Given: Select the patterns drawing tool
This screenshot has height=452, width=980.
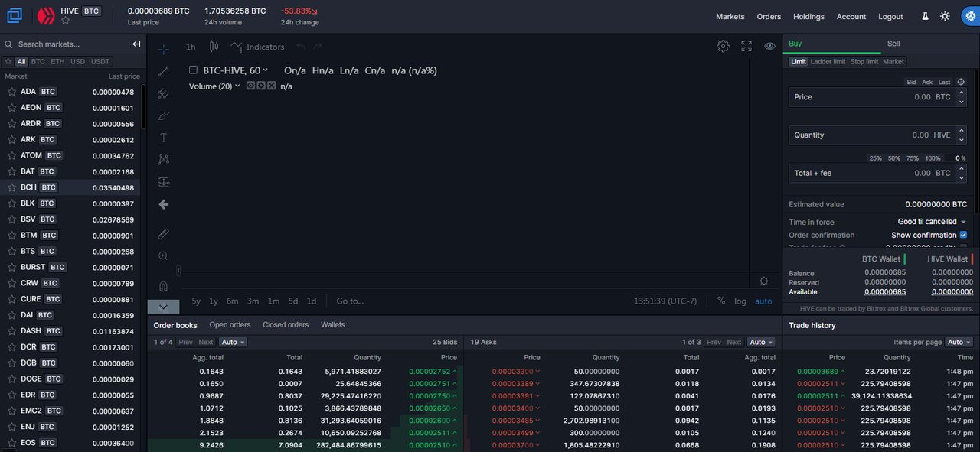Looking at the screenshot, I should 163,160.
